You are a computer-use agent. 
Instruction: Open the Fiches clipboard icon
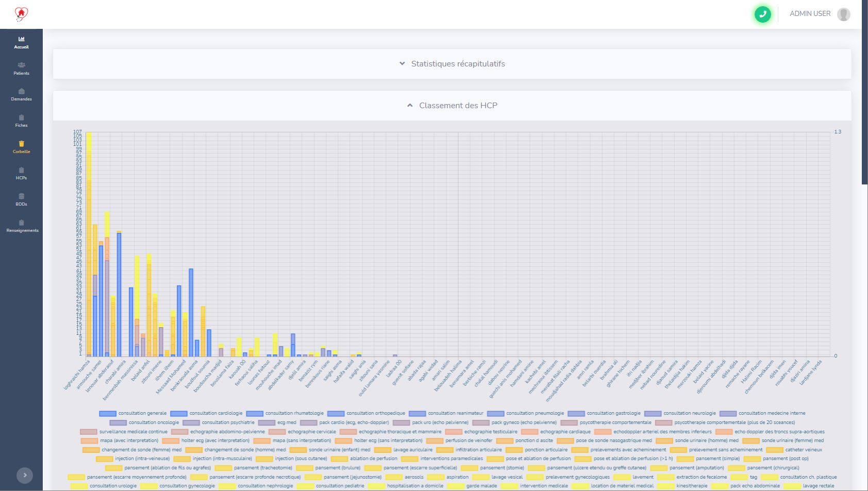pyautogui.click(x=21, y=118)
